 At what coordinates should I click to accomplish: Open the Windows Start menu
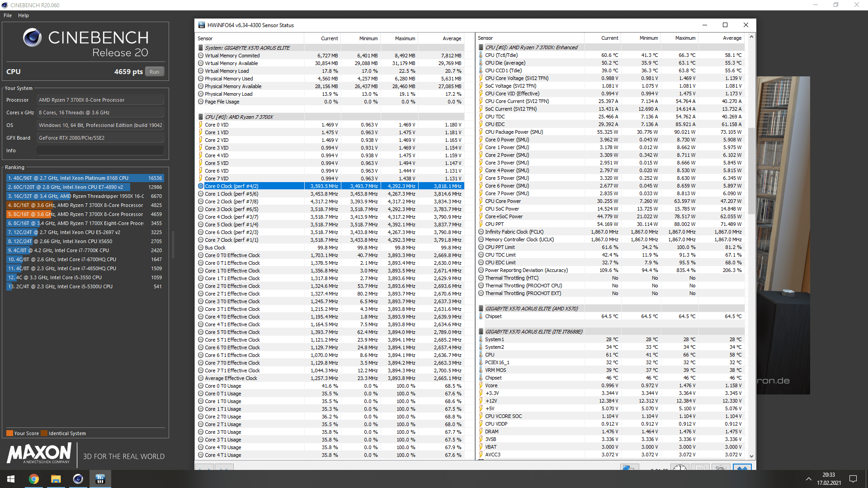point(11,479)
